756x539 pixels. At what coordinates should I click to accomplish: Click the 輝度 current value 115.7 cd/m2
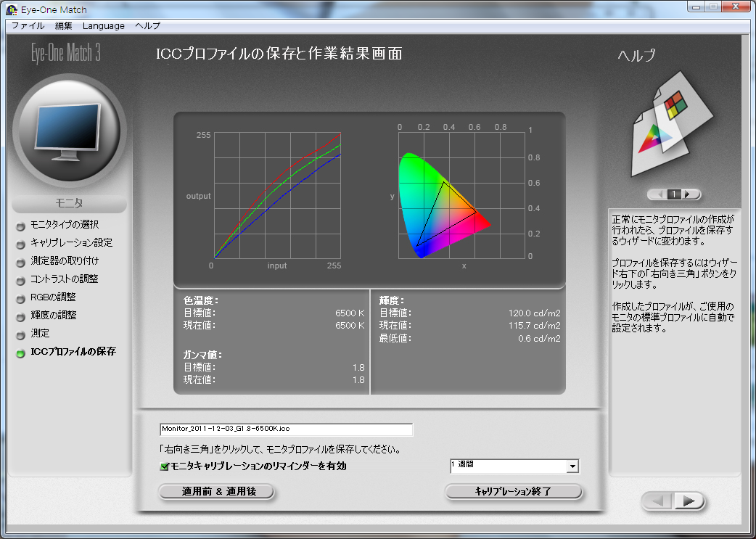pos(534,326)
